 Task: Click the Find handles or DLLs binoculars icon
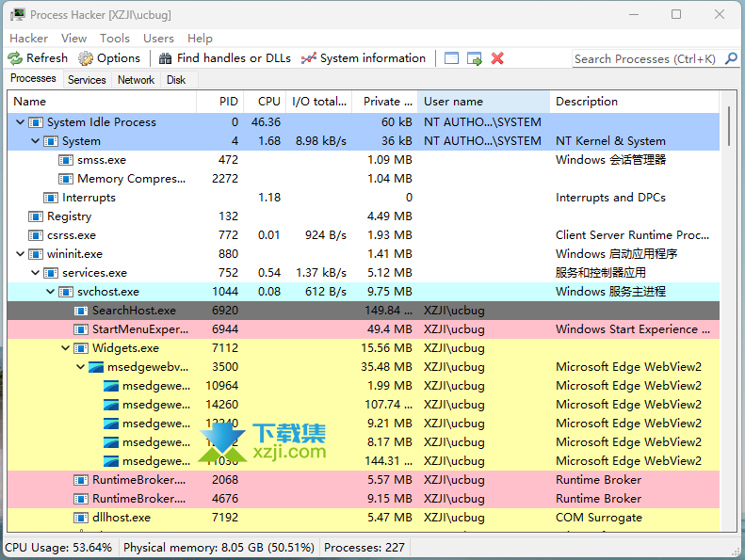[166, 58]
